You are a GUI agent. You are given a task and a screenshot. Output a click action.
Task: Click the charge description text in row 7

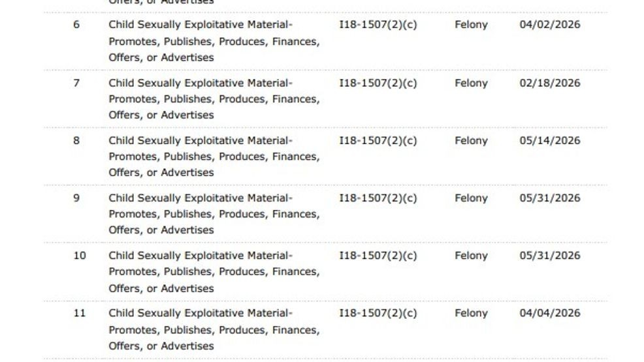point(214,98)
